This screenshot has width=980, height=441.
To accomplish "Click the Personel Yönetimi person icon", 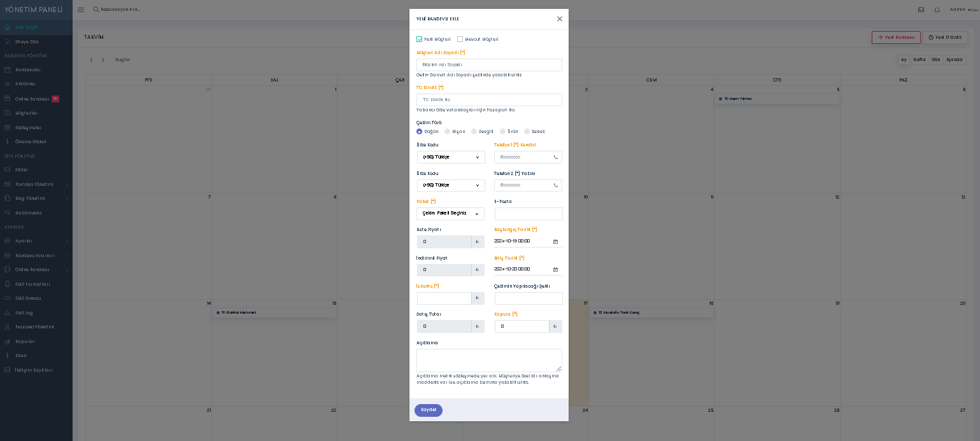I will pos(7,327).
